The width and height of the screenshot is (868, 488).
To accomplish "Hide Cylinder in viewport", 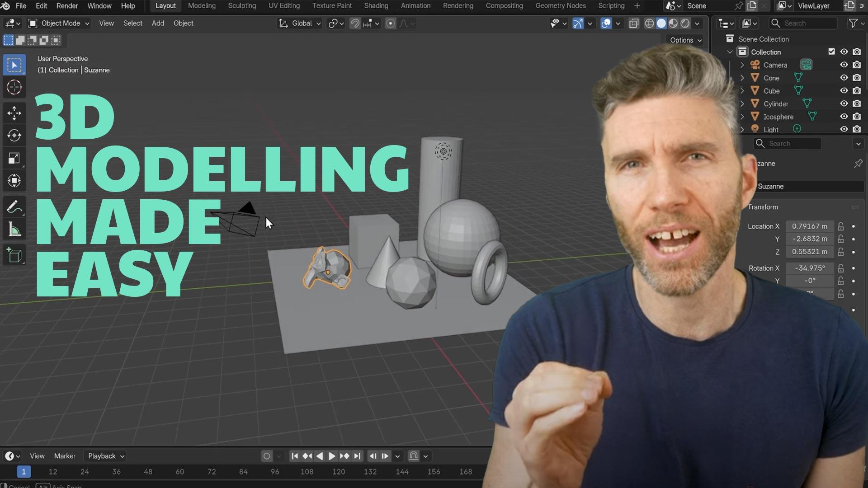I will click(x=844, y=103).
